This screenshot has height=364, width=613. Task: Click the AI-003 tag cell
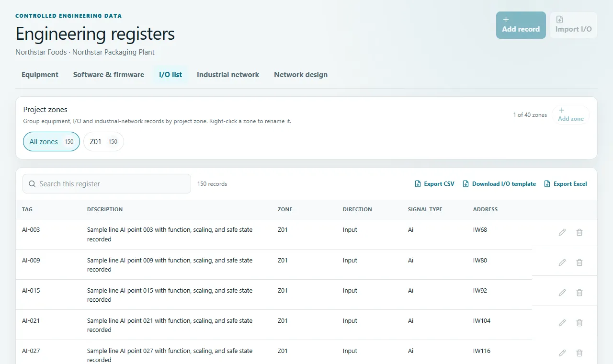(31, 230)
